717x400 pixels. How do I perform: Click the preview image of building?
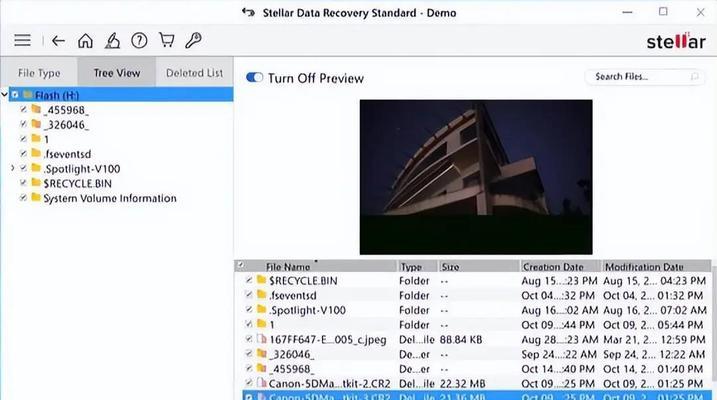point(476,177)
